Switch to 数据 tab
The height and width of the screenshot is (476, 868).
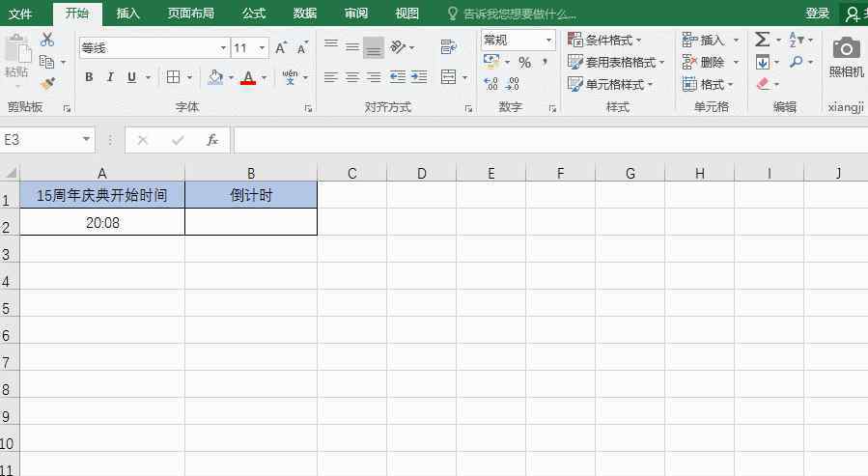305,14
